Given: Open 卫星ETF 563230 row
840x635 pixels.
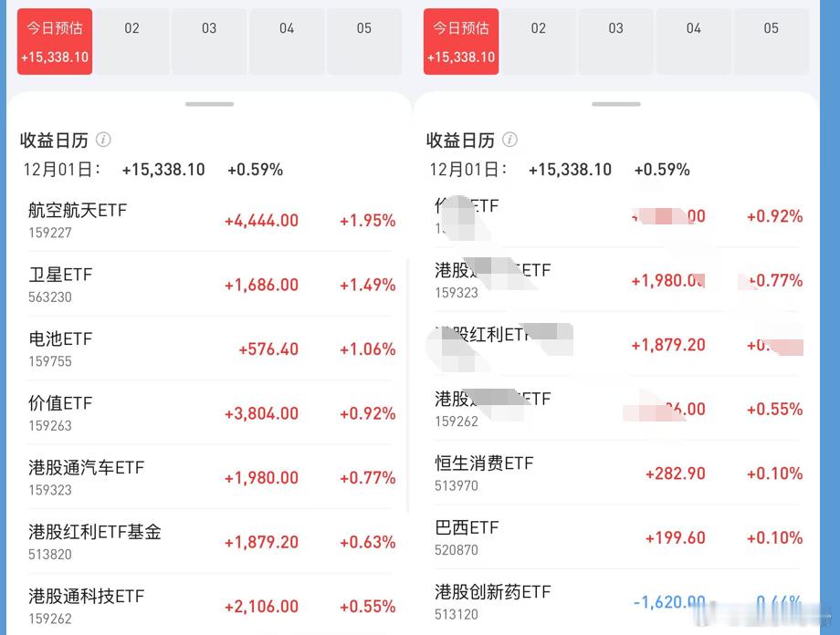Looking at the screenshot, I should 210,285.
